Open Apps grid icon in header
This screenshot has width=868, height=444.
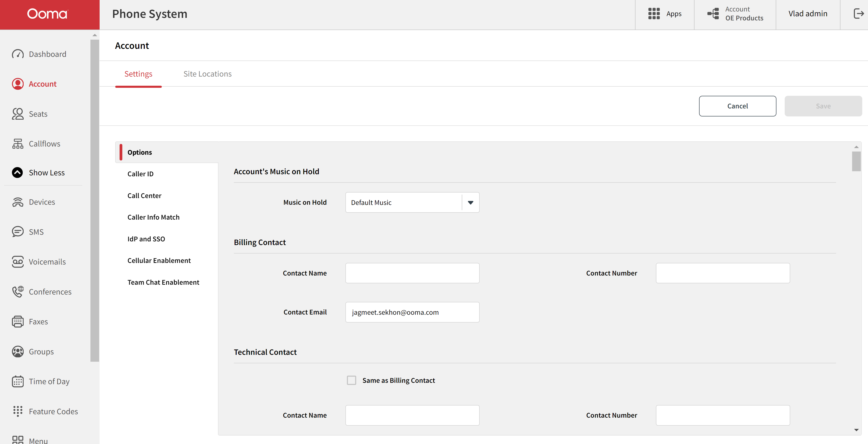click(x=654, y=14)
